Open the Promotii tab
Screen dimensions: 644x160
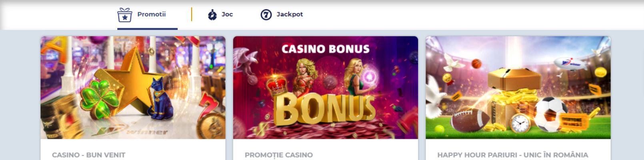pyautogui.click(x=147, y=15)
